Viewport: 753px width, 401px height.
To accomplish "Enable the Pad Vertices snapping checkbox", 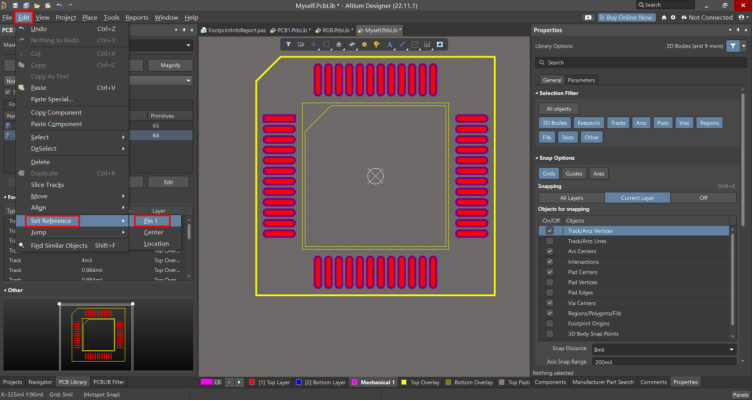I will 549,282.
